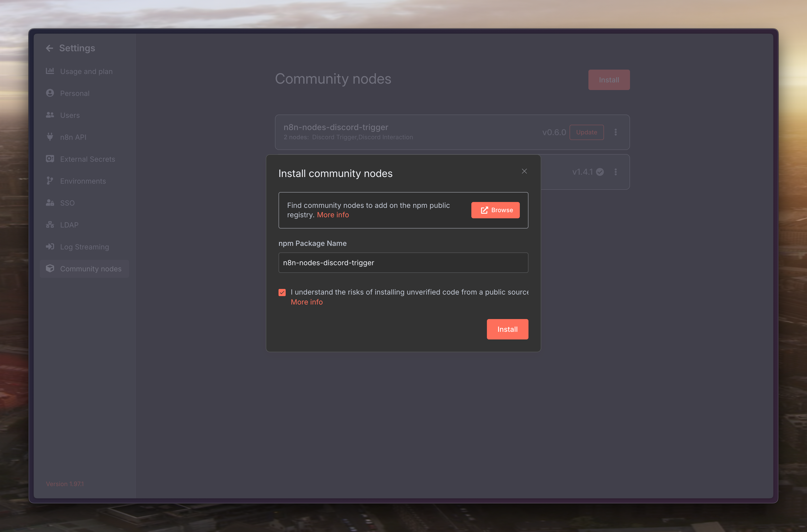Click the External Secrets vault icon
Screen dimensions: 807x532
(50, 159)
